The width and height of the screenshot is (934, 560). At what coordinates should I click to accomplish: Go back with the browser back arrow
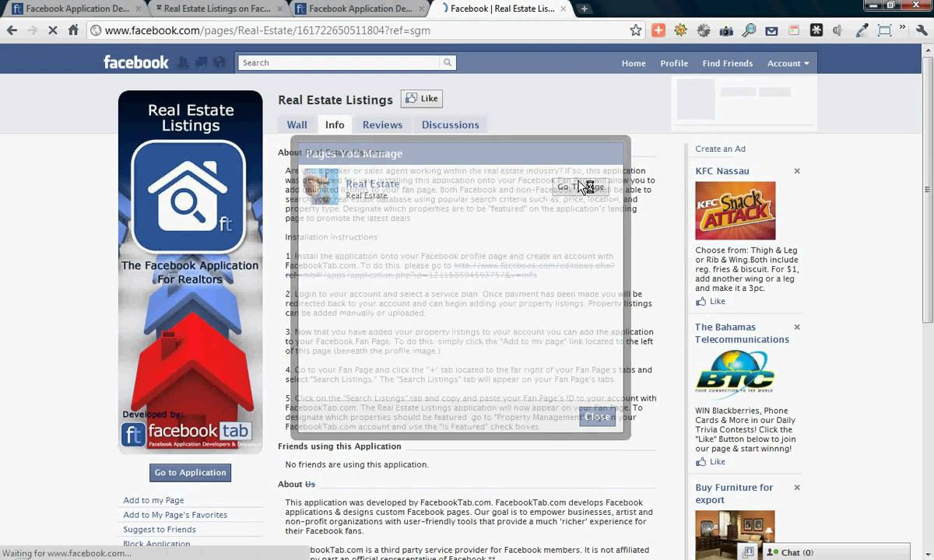point(12,30)
